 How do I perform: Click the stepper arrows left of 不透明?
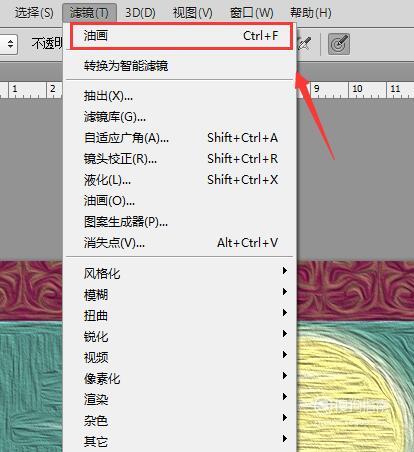pyautogui.click(x=9, y=44)
